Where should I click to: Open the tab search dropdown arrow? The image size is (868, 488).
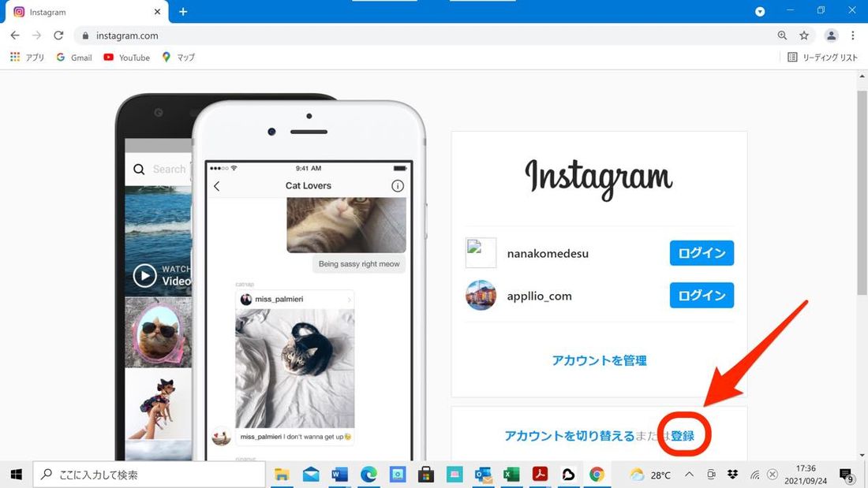click(x=760, y=12)
